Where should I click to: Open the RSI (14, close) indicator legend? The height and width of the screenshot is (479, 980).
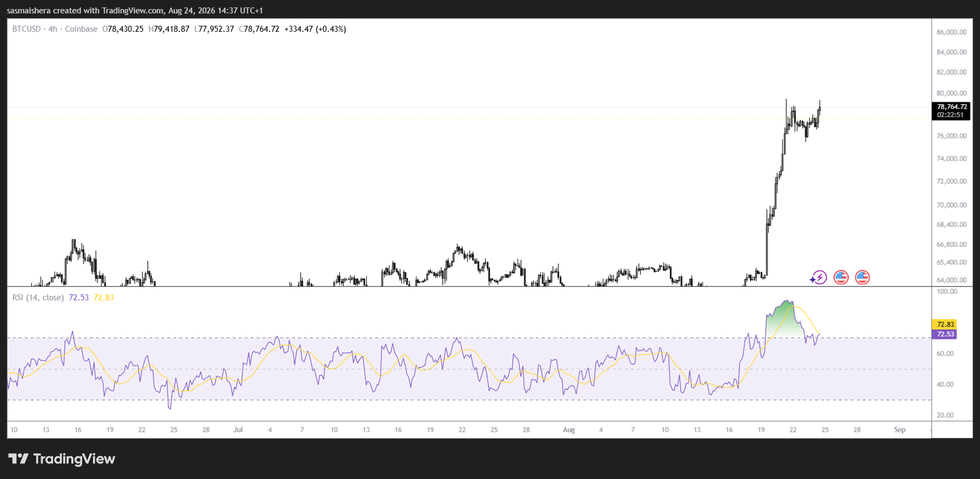point(38,297)
